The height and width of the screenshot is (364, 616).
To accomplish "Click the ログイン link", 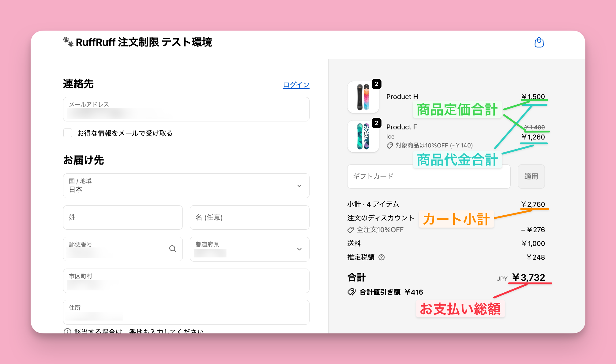I will click(x=296, y=85).
